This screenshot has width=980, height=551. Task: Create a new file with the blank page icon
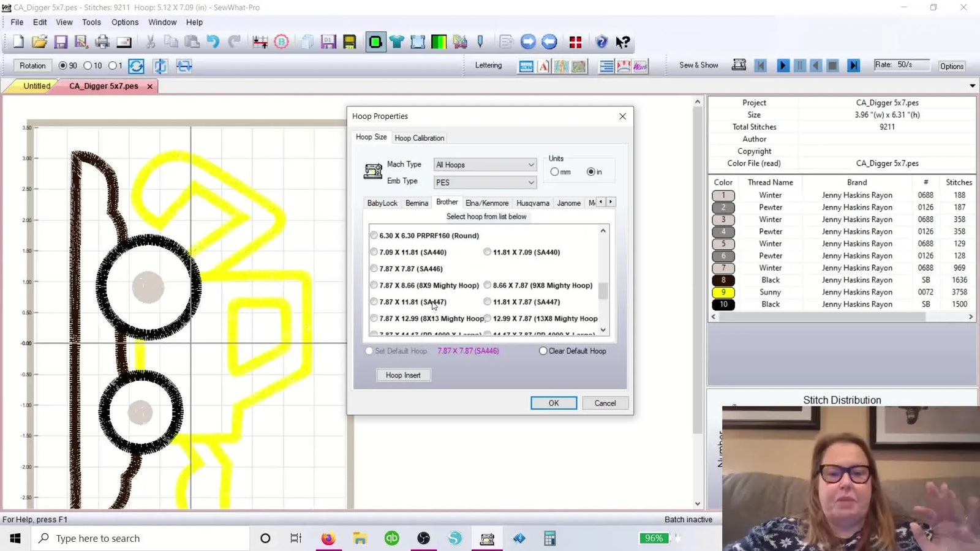18,42
